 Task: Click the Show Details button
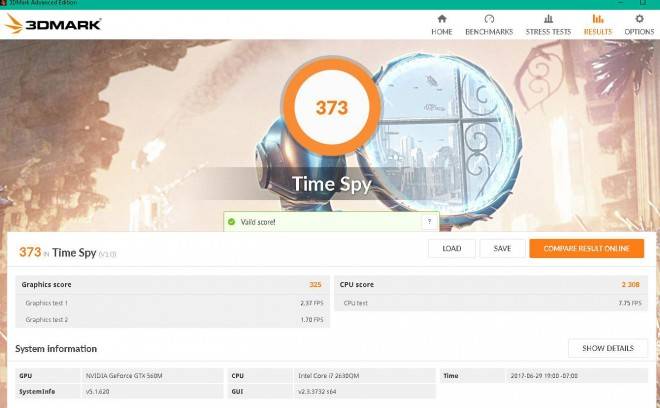tap(608, 348)
